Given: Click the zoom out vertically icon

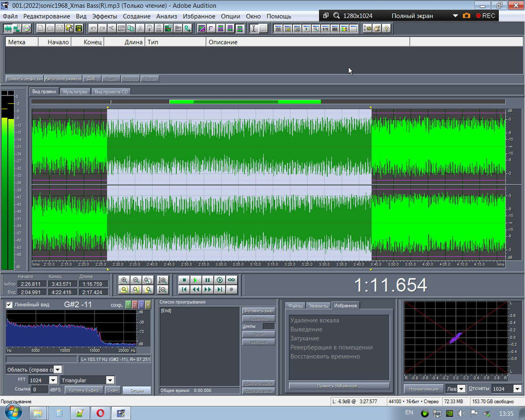Looking at the screenshot, I should (x=163, y=290).
